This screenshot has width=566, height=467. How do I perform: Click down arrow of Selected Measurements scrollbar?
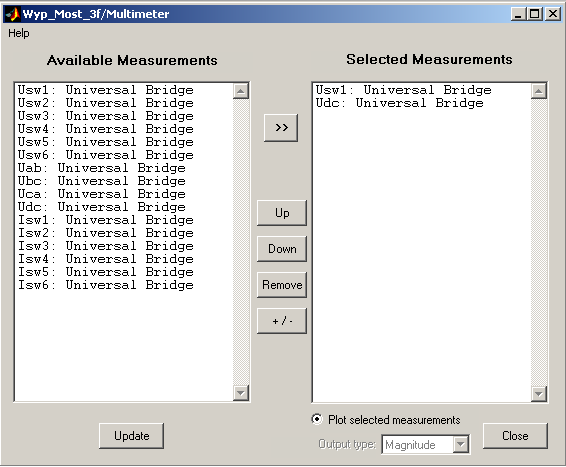[x=539, y=394]
